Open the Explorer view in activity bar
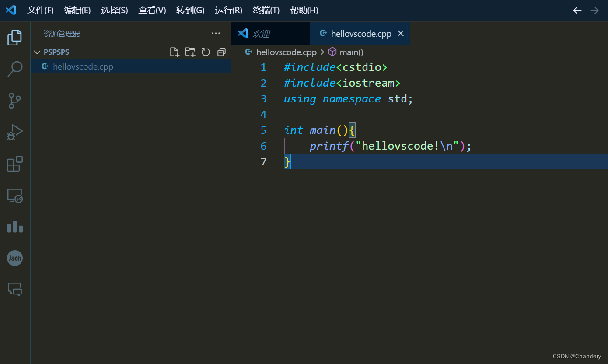Image resolution: width=608 pixels, height=364 pixels. (15, 38)
